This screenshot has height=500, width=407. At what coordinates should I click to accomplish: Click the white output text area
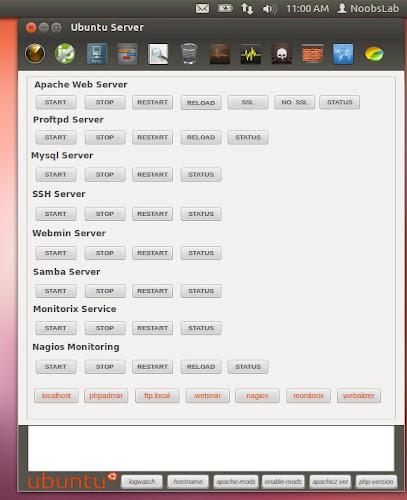pyautogui.click(x=211, y=448)
